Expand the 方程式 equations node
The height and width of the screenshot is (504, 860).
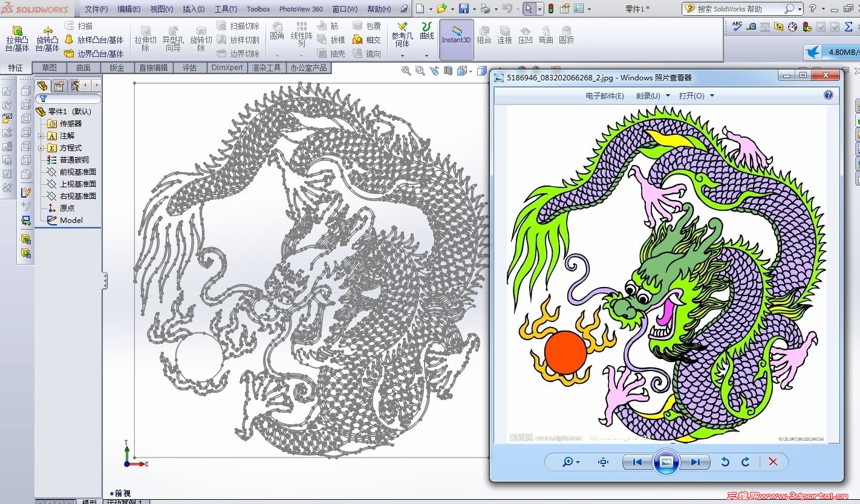coord(41,148)
